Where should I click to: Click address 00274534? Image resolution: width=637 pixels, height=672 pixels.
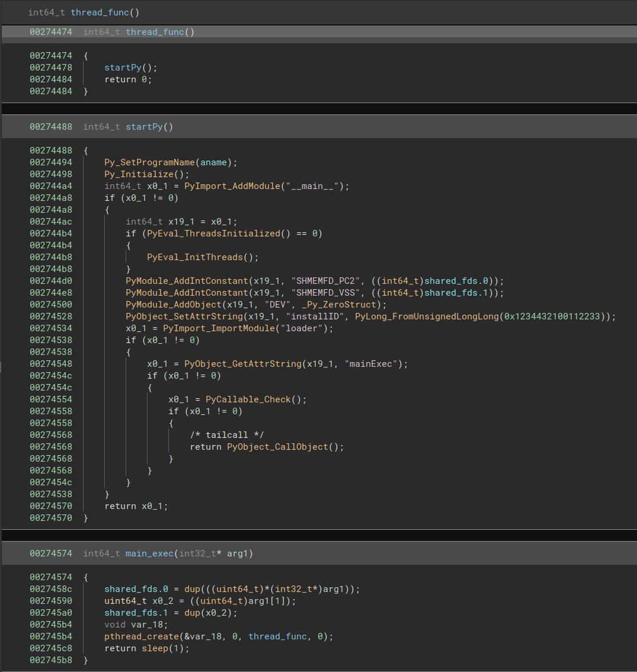pos(51,328)
